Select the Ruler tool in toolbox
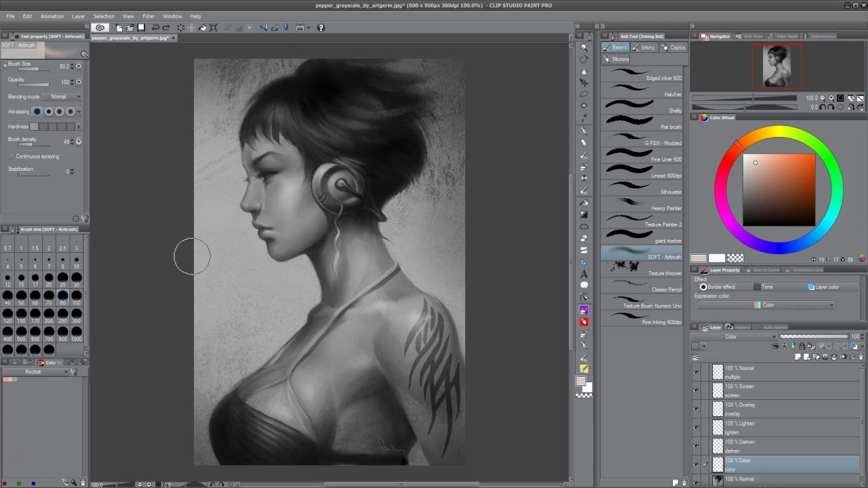 584,262
